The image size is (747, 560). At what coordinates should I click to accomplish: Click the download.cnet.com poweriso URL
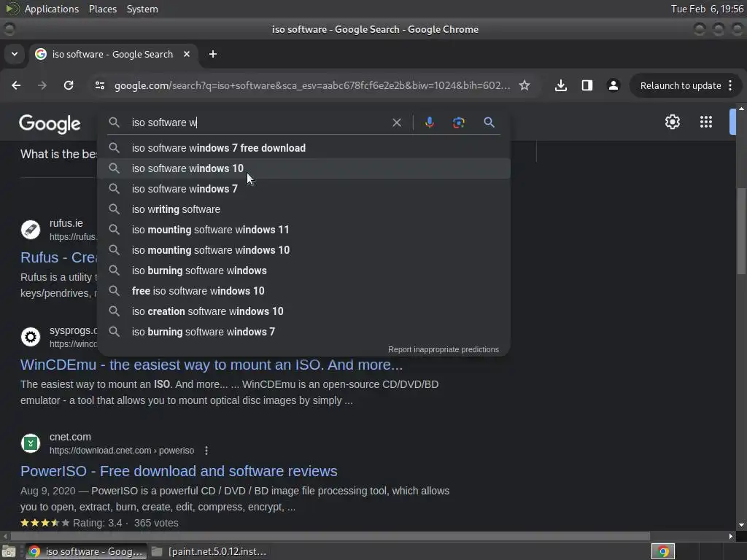(x=122, y=451)
